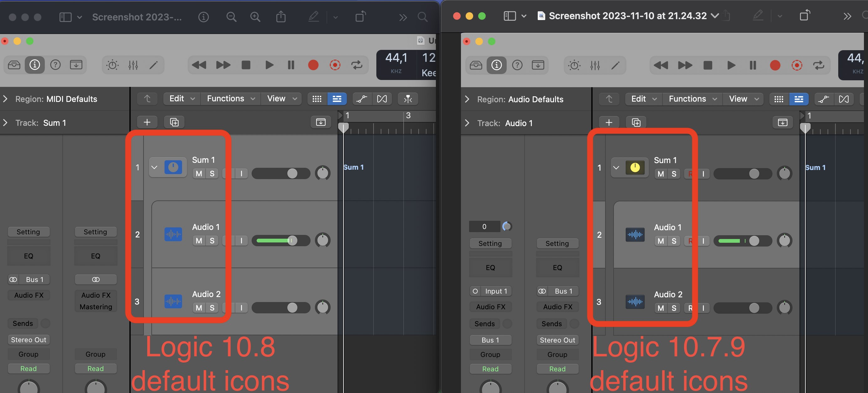Toggle input monitoring for Audio 2, right window

703,308
